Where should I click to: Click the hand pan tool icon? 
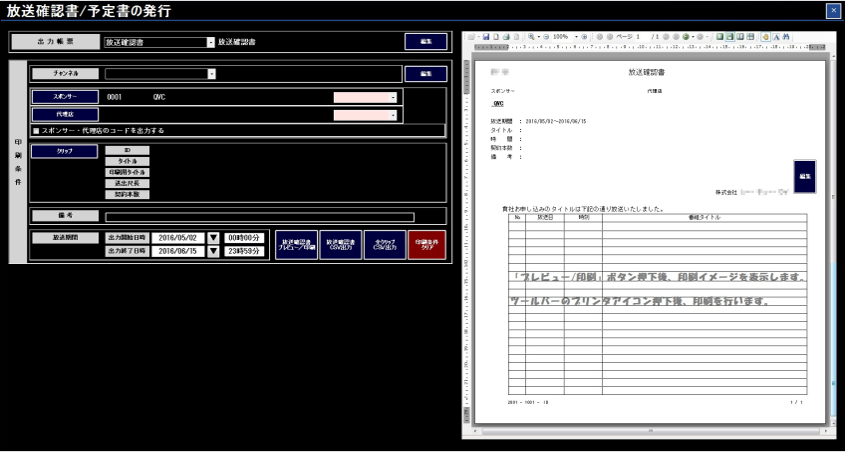click(766, 37)
